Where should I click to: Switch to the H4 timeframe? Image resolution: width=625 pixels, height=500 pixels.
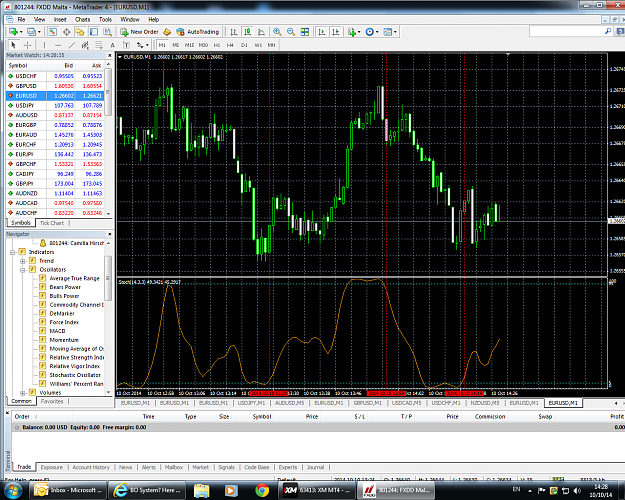pyautogui.click(x=230, y=45)
